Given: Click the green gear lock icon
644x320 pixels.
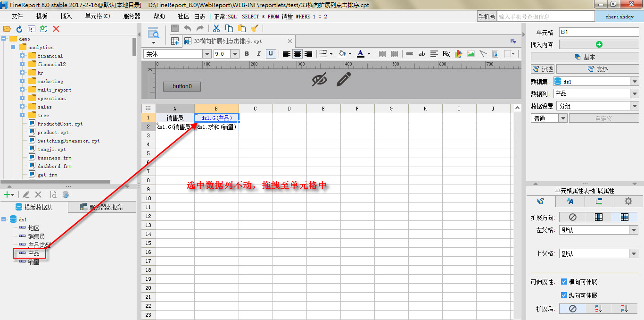Looking at the screenshot, I should tap(44, 29).
